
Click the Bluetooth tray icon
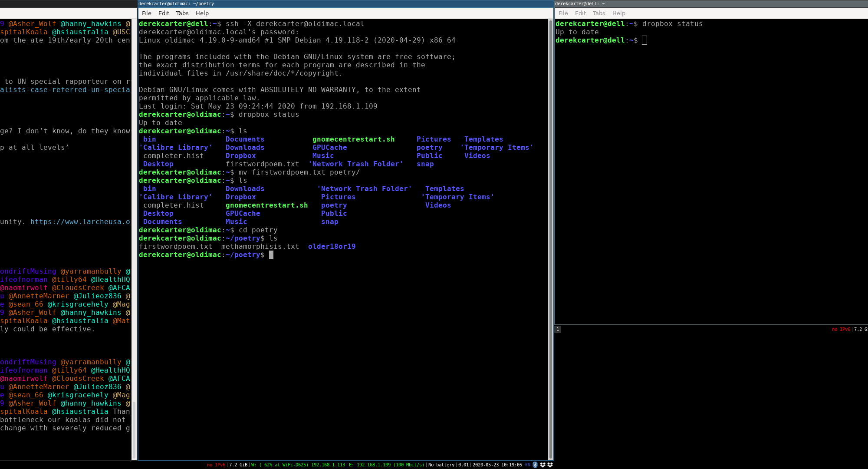(x=535, y=465)
